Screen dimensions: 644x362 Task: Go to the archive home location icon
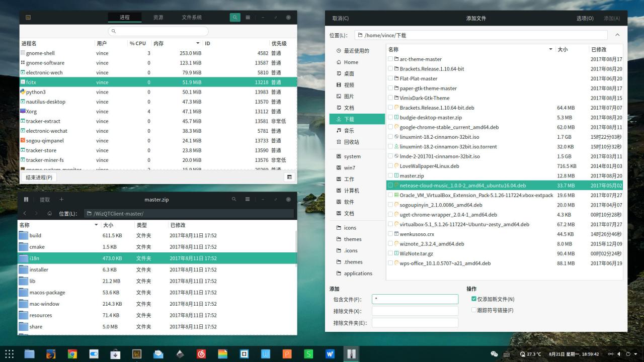click(49, 213)
